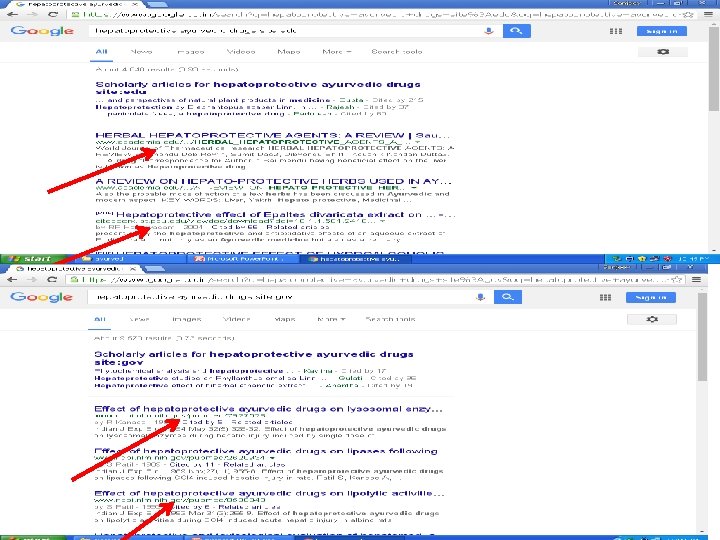
Task: Activate voice search microphone in site:edu window
Action: (x=489, y=31)
